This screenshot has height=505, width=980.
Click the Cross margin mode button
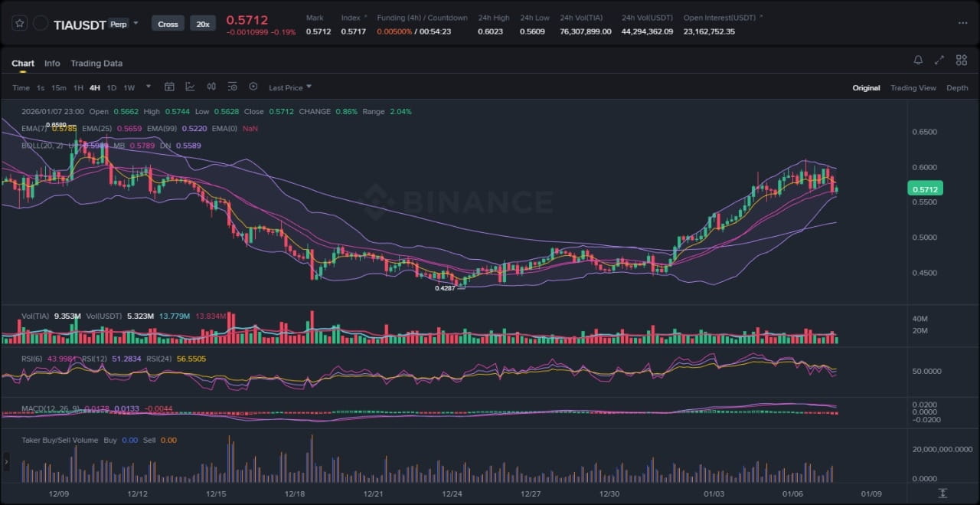168,24
